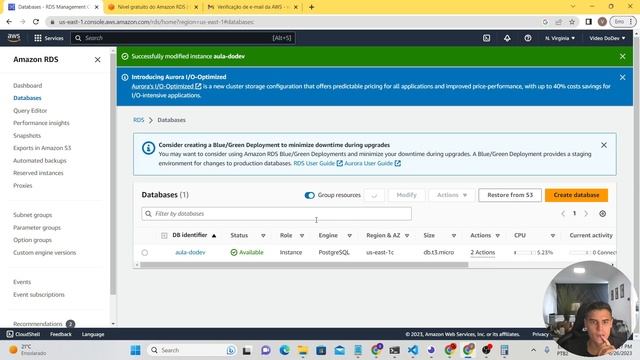The width and height of the screenshot is (640, 360).
Task: Select the aula-dodev database radio button
Action: click(x=144, y=253)
